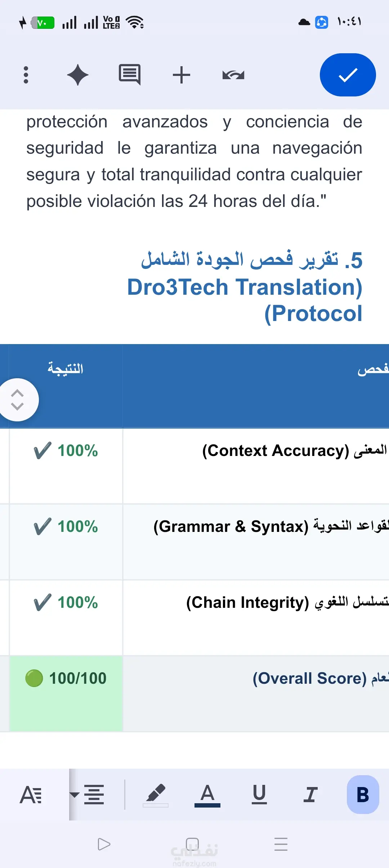This screenshot has height=868, width=389.
Task: Select the 100/100 overall score cell
Action: click(66, 693)
